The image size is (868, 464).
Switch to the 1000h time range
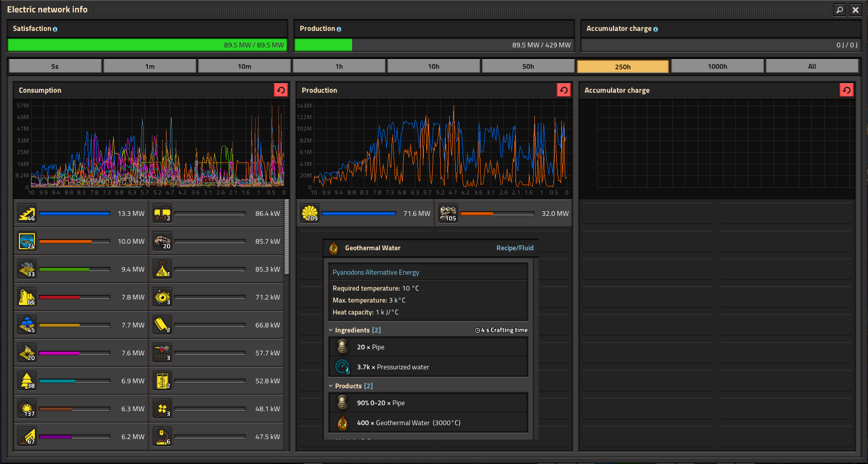tap(717, 66)
